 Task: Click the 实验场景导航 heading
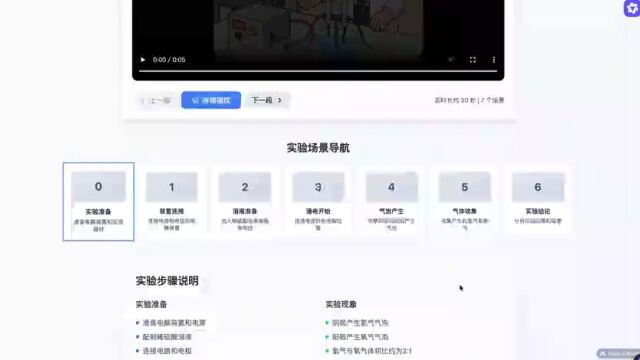tap(318, 148)
